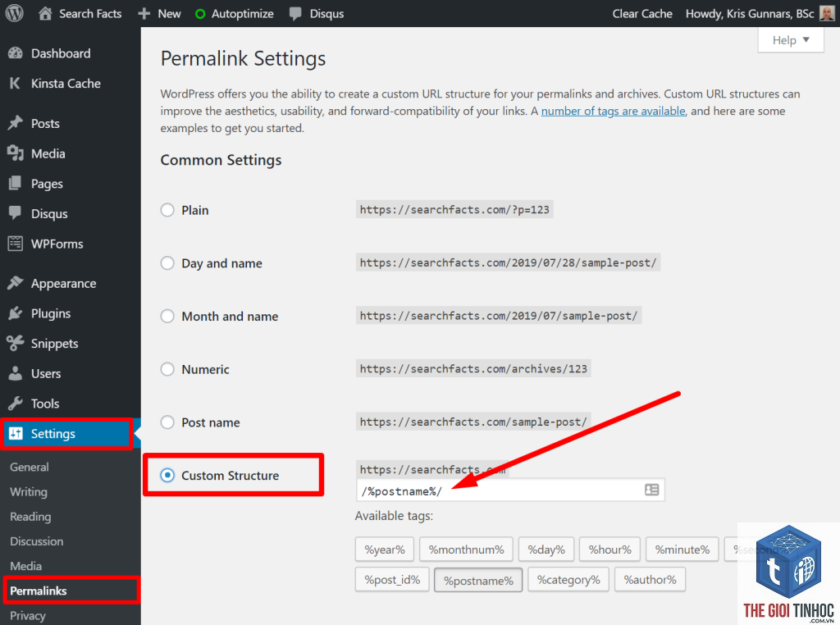Click Kris Gunnars' user avatar
The height and width of the screenshot is (625, 840).
point(827,13)
